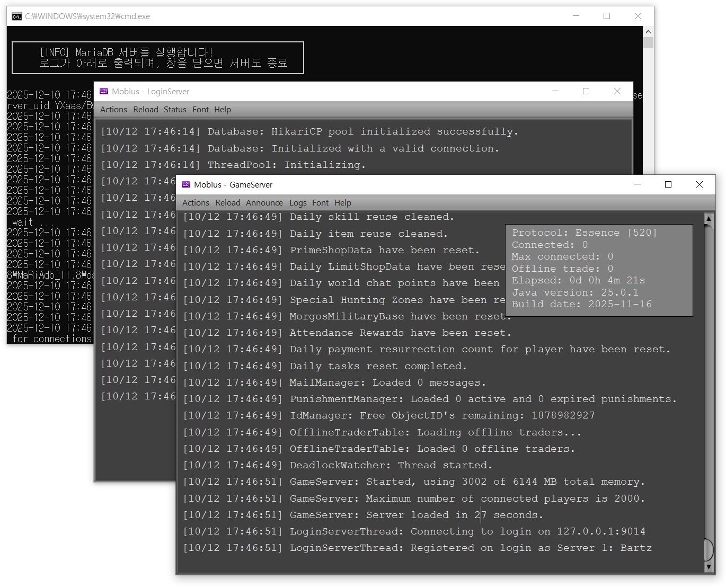Click the cmd window scroll up arrow

[648, 32]
